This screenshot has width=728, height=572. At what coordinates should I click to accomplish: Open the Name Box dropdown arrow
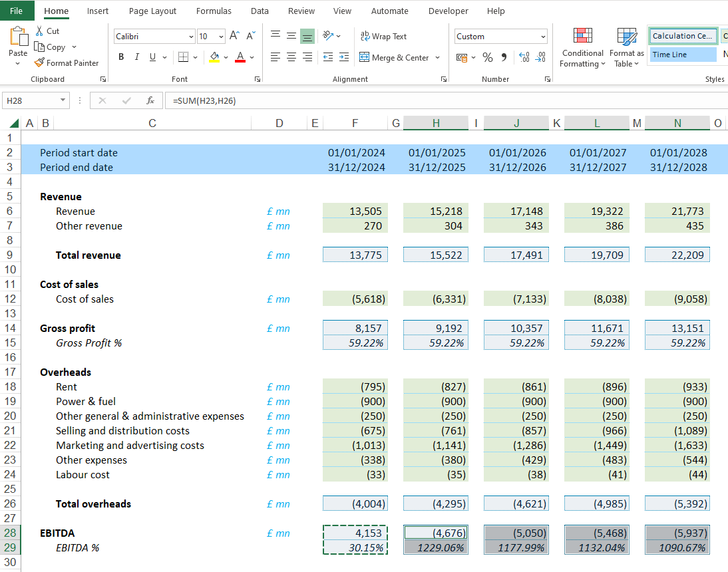pos(63,100)
